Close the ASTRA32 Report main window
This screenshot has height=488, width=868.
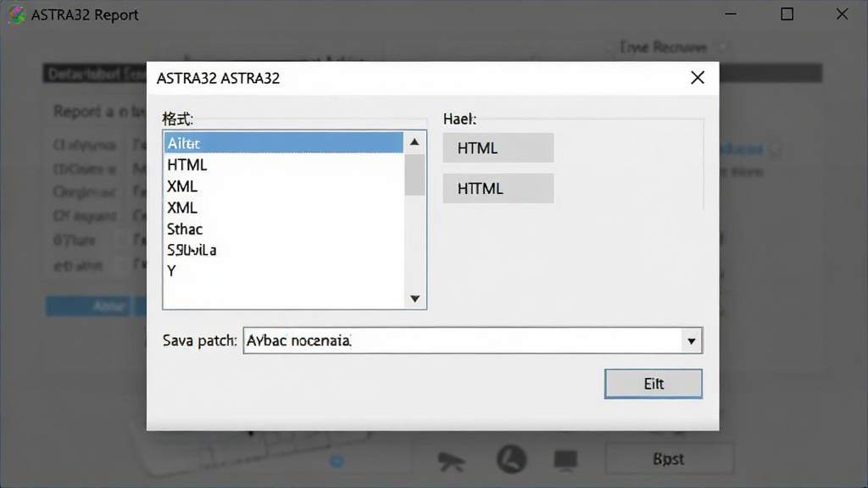[x=842, y=14]
